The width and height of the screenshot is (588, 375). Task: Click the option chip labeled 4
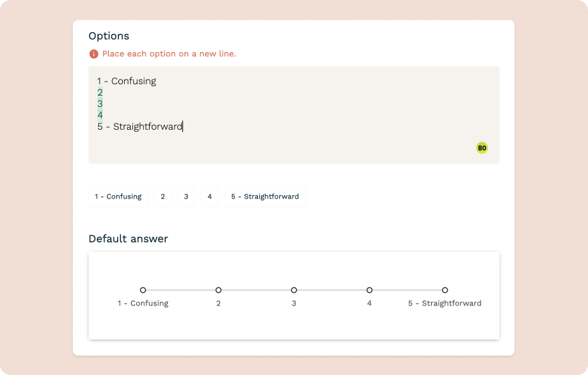[209, 197]
